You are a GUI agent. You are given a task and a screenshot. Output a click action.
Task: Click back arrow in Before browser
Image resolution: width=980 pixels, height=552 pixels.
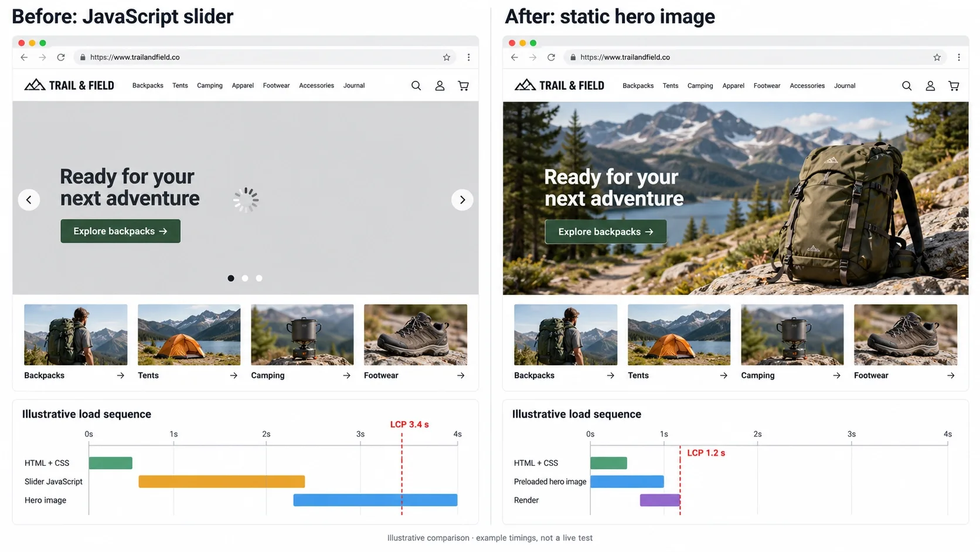pos(24,57)
